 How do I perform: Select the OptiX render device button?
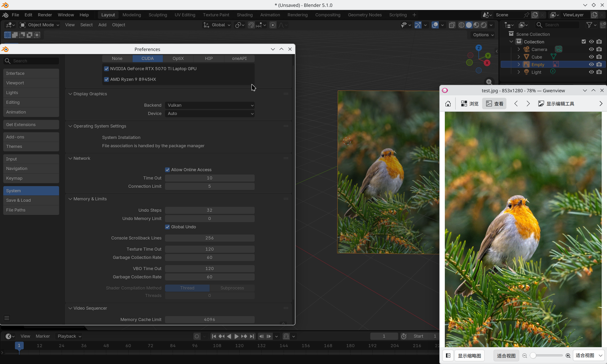click(178, 59)
